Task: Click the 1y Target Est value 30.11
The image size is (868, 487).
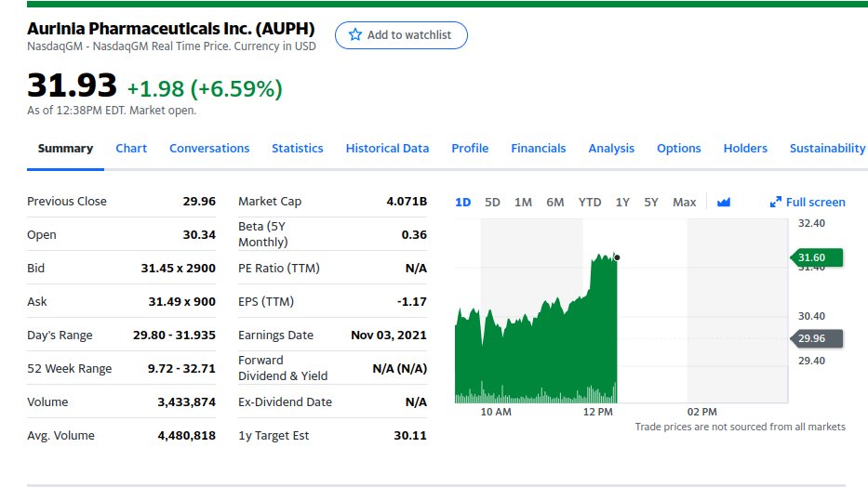Action: point(410,436)
